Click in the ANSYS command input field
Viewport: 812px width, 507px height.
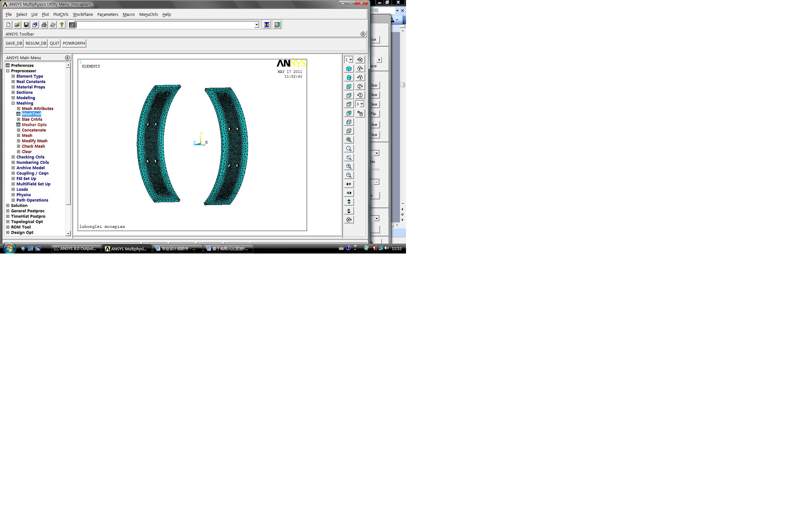pos(164,25)
